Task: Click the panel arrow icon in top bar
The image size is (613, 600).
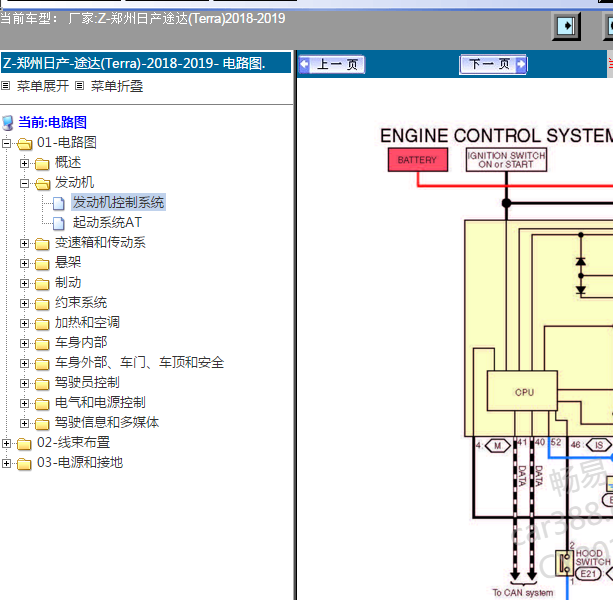Action: pyautogui.click(x=566, y=26)
